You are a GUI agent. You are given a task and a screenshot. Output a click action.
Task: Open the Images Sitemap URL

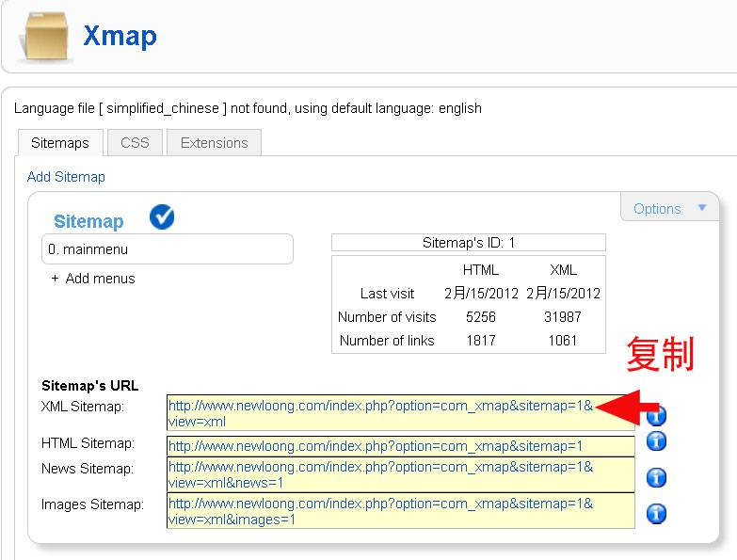click(x=381, y=504)
